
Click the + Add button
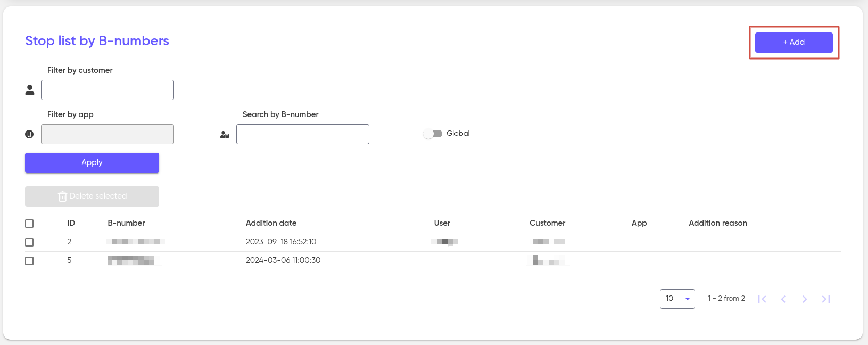793,42
